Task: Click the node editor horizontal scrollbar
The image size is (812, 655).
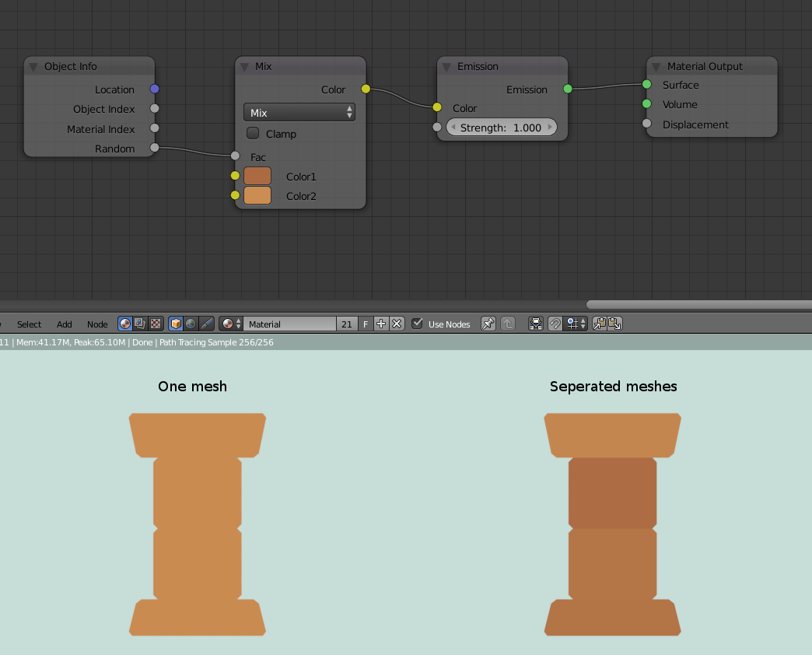Action: [699, 304]
